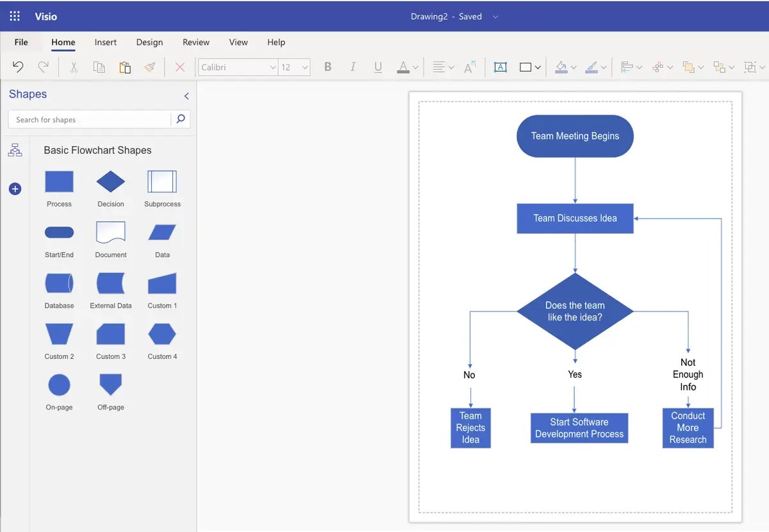Select the On-page reference shape

[x=59, y=384]
